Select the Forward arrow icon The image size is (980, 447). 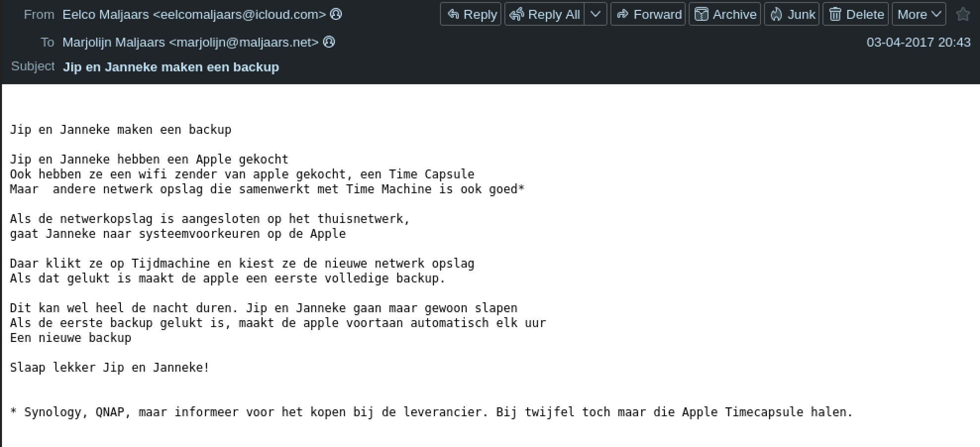pyautogui.click(x=623, y=14)
